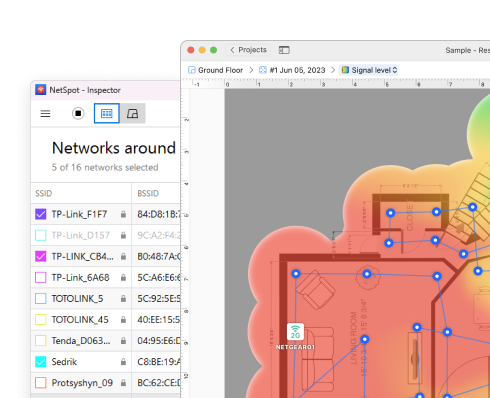Sort networks by SSID column header
Screen dimensions: 490x398
44,193
